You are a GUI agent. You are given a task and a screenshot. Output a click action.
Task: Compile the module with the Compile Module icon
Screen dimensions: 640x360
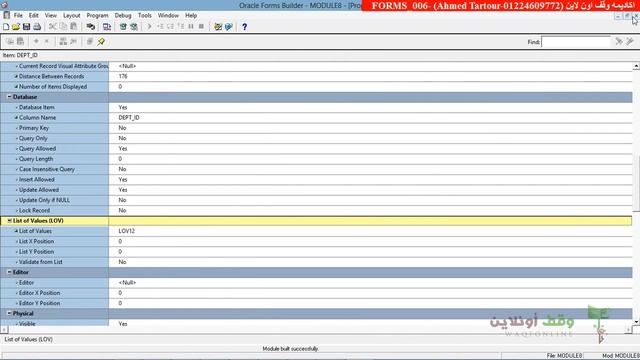point(123,27)
